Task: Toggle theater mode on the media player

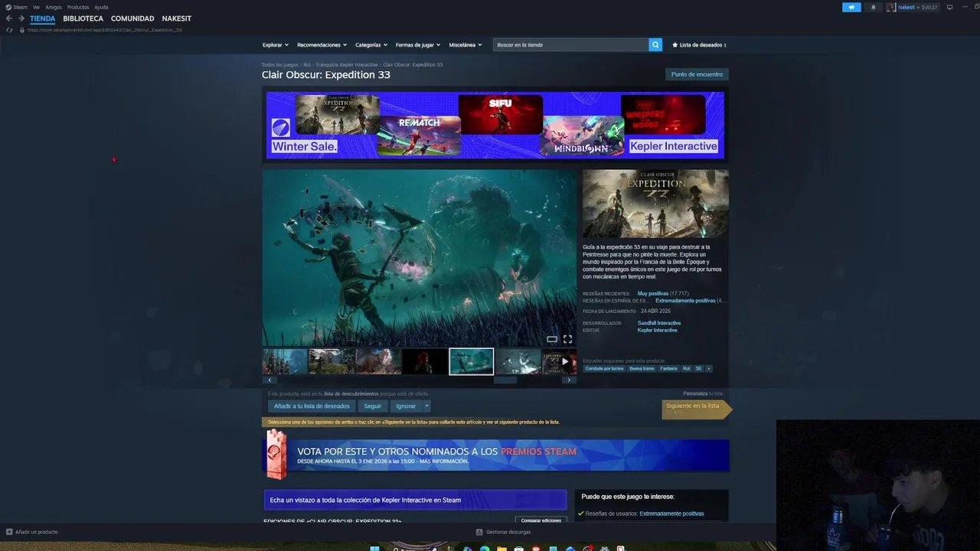Action: (552, 339)
